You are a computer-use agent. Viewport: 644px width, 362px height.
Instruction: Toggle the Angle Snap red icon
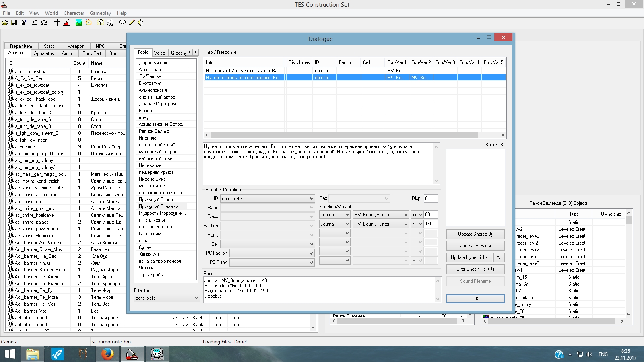pyautogui.click(x=66, y=23)
